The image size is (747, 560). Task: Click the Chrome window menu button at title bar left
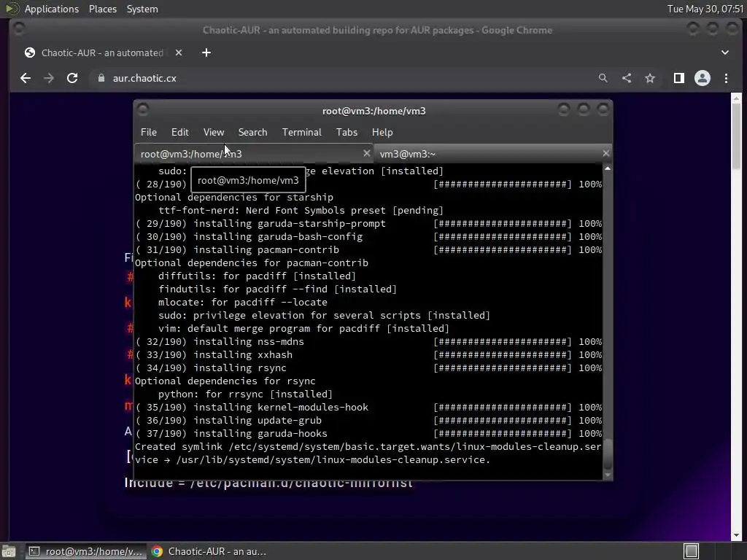tap(19, 29)
